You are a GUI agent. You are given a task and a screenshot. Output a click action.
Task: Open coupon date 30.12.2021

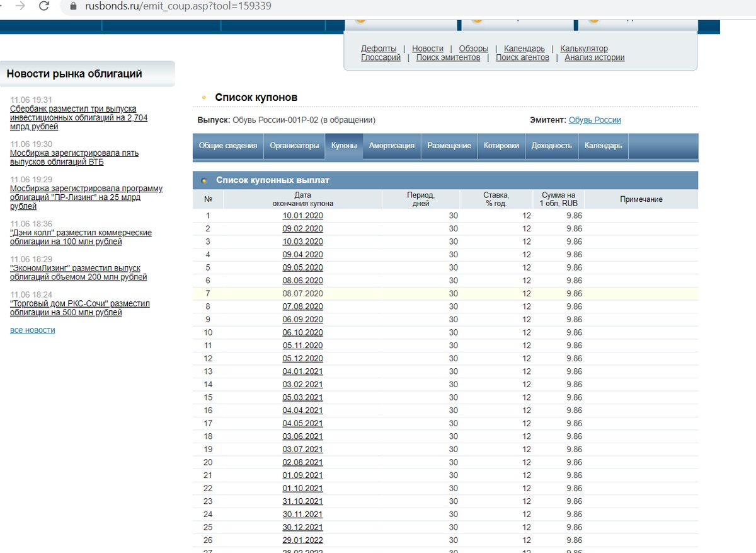point(302,527)
